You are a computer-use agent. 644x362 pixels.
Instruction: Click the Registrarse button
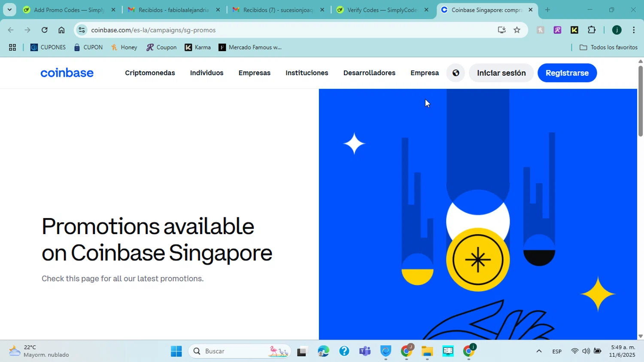pos(567,73)
